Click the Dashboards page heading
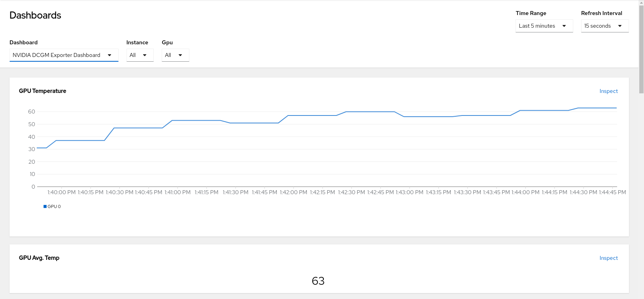 coord(35,15)
